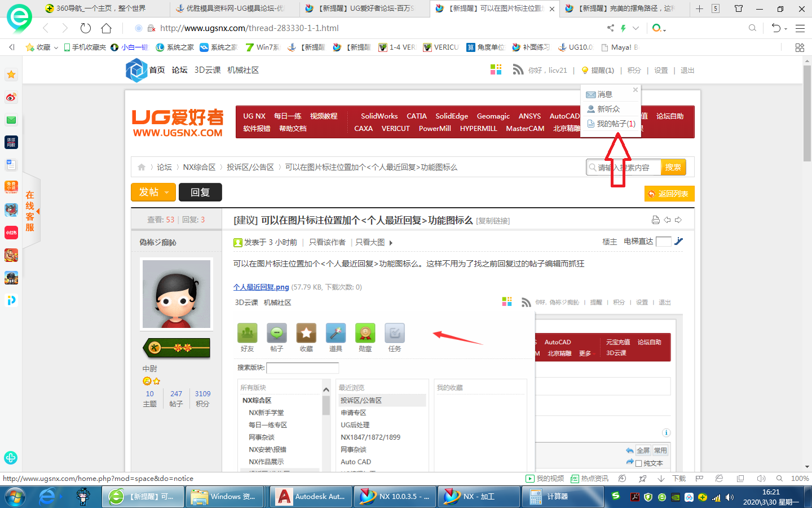Image resolution: width=812 pixels, height=508 pixels.
Task: Open the 机械社区 navigation item
Action: (243, 70)
